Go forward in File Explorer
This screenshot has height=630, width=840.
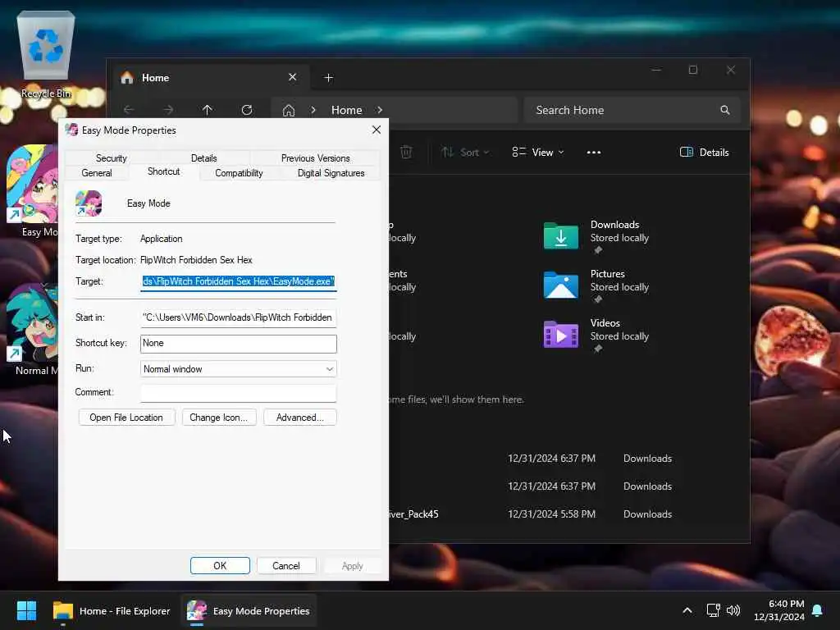[x=168, y=110]
